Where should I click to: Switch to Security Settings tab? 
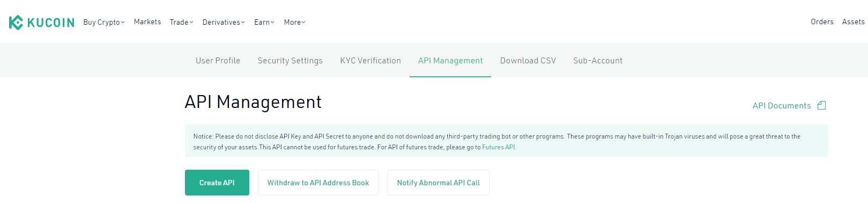click(290, 61)
